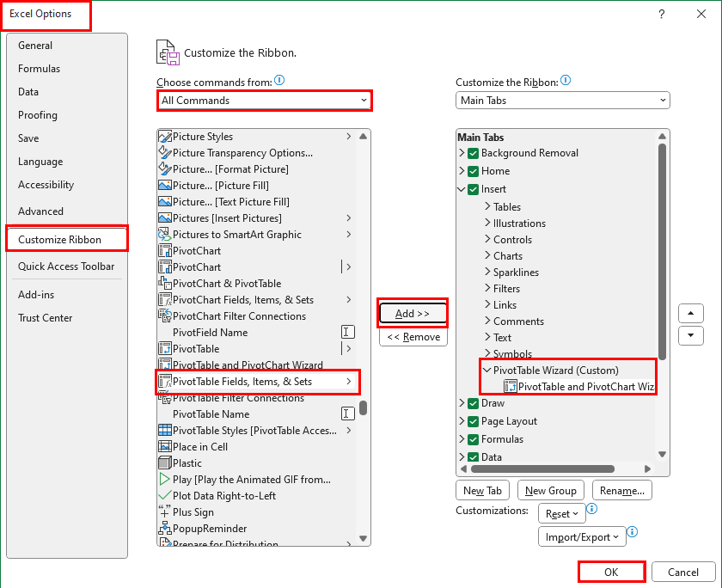The width and height of the screenshot is (722, 588).
Task: Uncheck the Home tab checkbox
Action: [473, 171]
